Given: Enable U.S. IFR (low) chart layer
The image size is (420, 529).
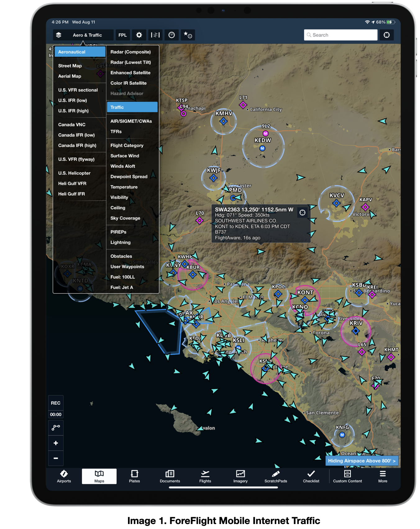Looking at the screenshot, I should (x=72, y=100).
